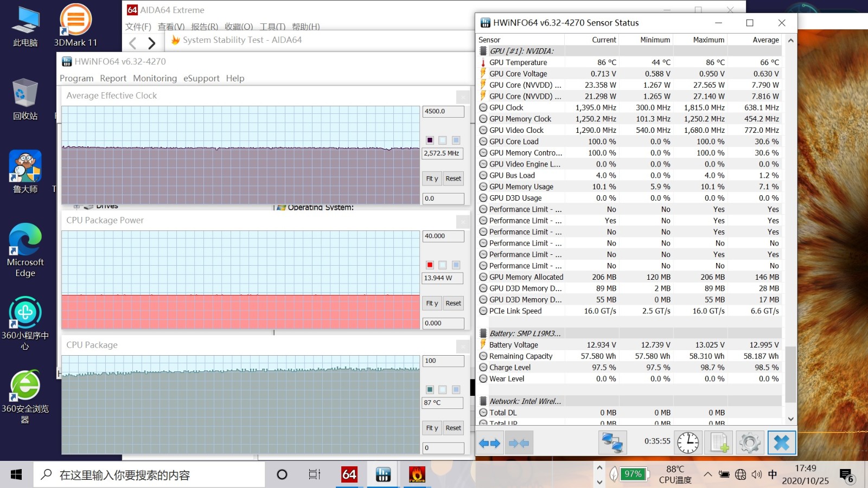The image size is (868, 488).
Task: Click the Windows search box on taskbar
Action: (150, 475)
